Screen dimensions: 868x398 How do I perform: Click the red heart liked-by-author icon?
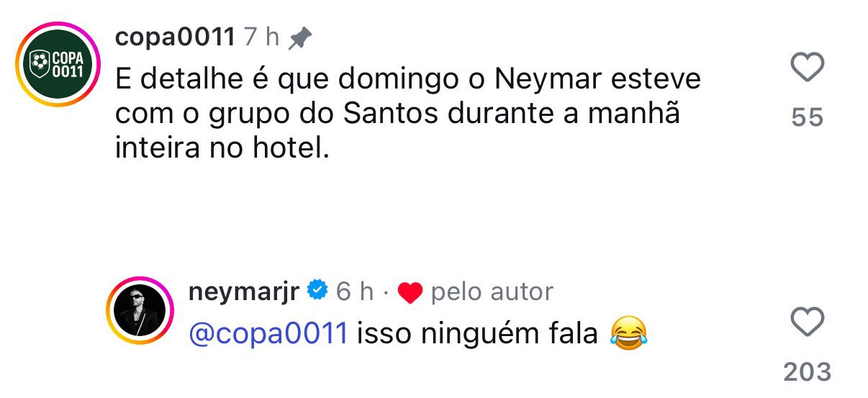coord(410,292)
